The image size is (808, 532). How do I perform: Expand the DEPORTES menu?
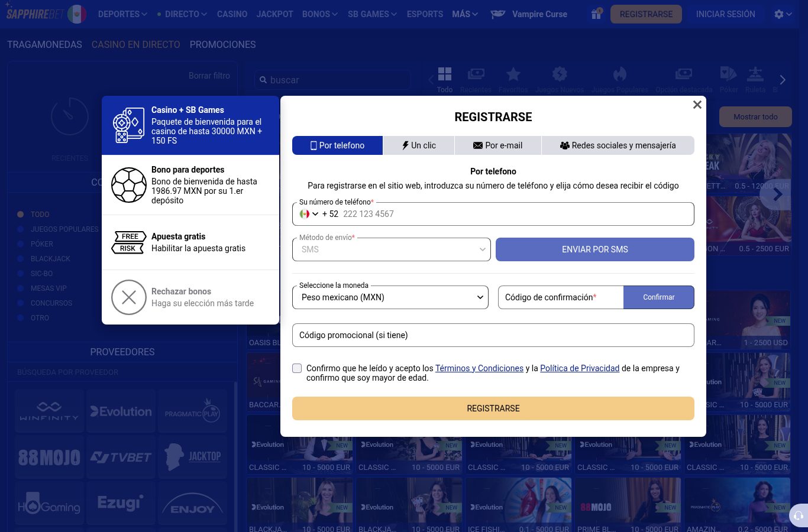[122, 14]
